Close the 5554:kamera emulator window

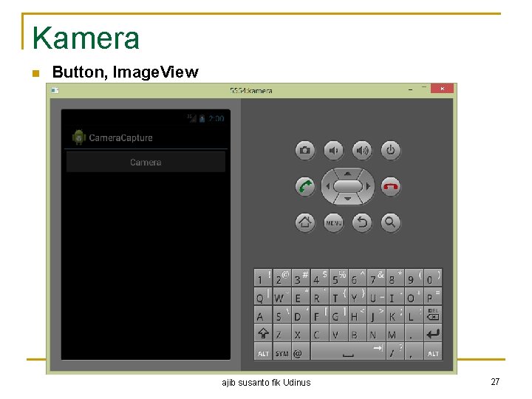[442, 89]
